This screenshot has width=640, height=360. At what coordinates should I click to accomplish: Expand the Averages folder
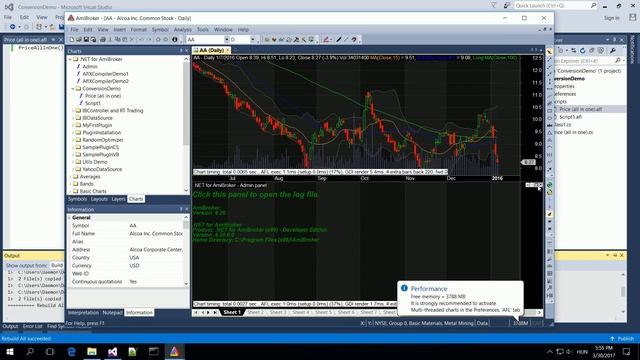click(70, 177)
